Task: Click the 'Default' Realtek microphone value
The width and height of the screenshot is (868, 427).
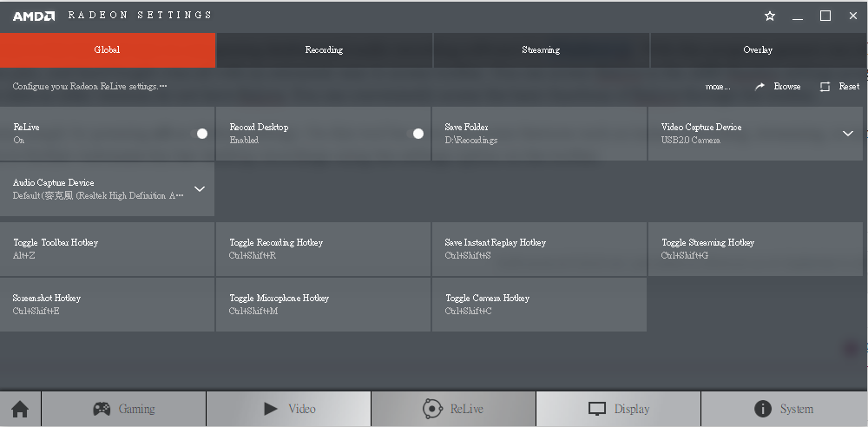Action: pos(98,195)
